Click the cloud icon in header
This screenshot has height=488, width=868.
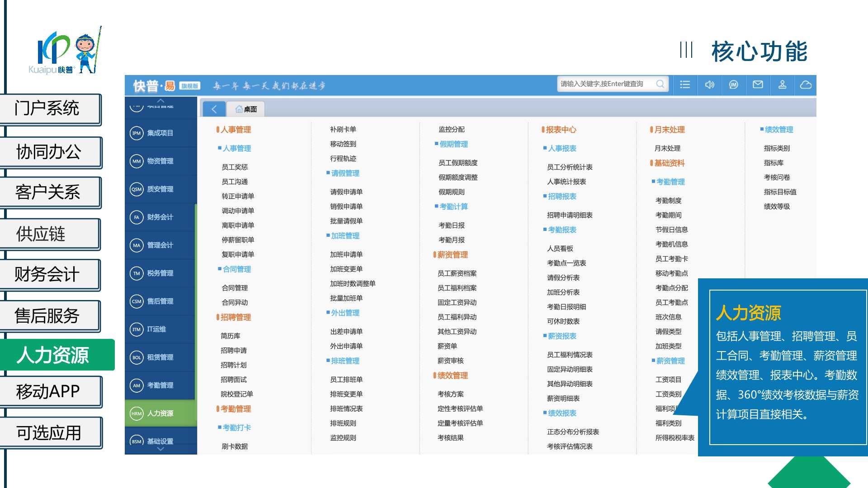pyautogui.click(x=806, y=84)
